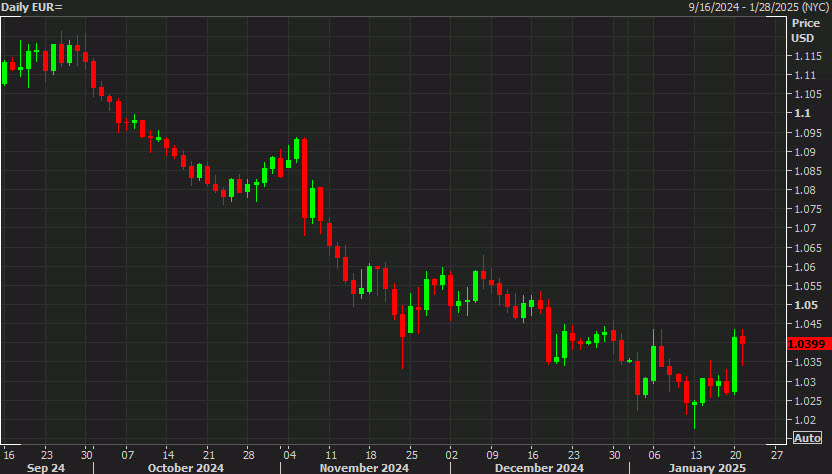This screenshot has width=832, height=474.
Task: Click the October 2024 month label
Action: (x=186, y=468)
